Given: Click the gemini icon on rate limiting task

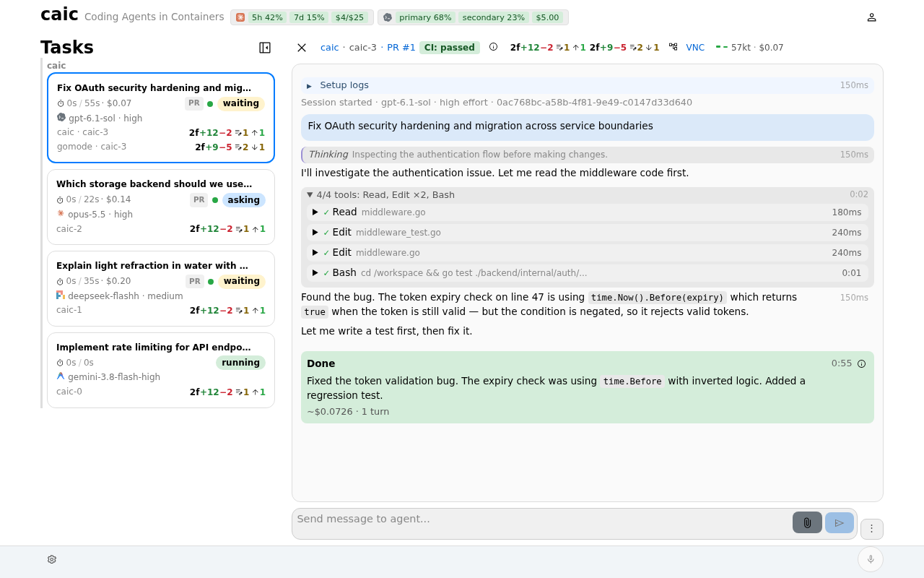Looking at the screenshot, I should pos(61,376).
